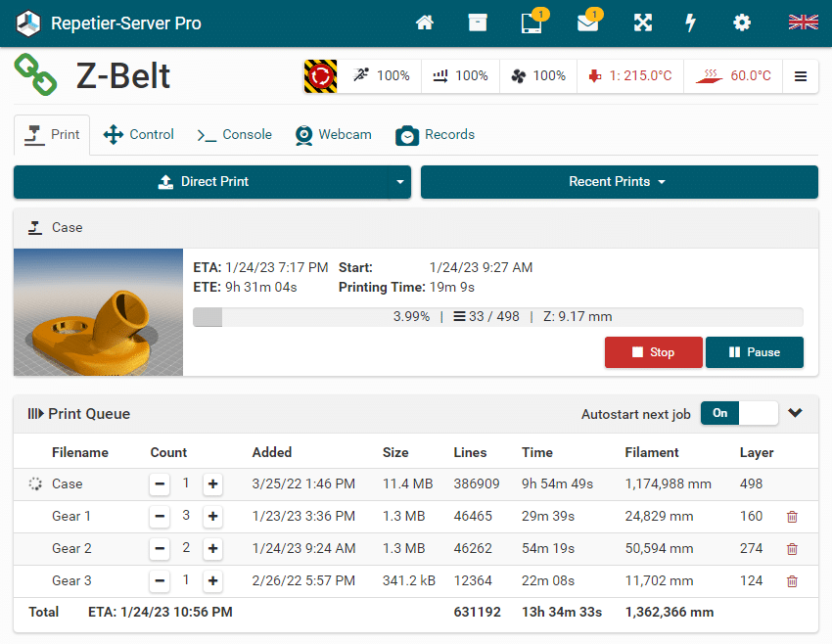832x644 pixels.
Task: Open the monitor notifications icon with badge
Action: coord(532,23)
